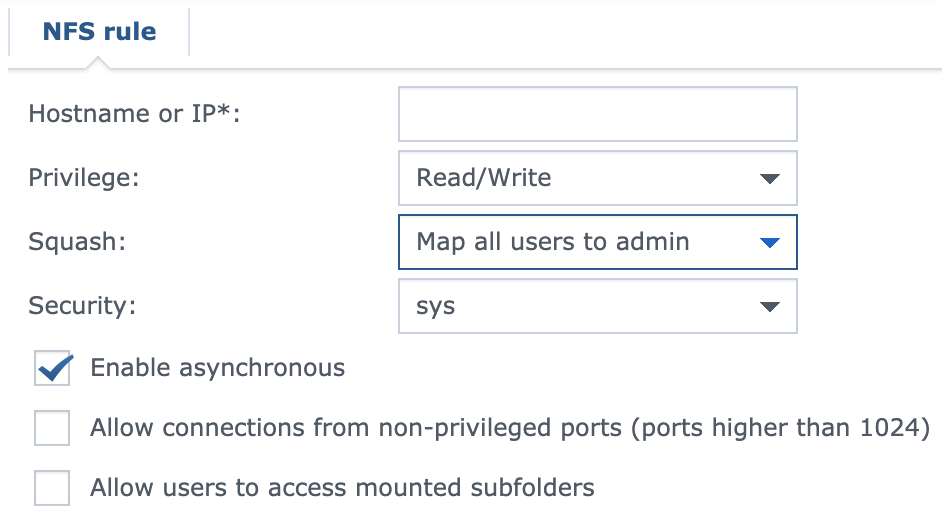The width and height of the screenshot is (942, 528).
Task: Click the blue checkmark icon beside Enable asynchronous
Action: [x=54, y=366]
